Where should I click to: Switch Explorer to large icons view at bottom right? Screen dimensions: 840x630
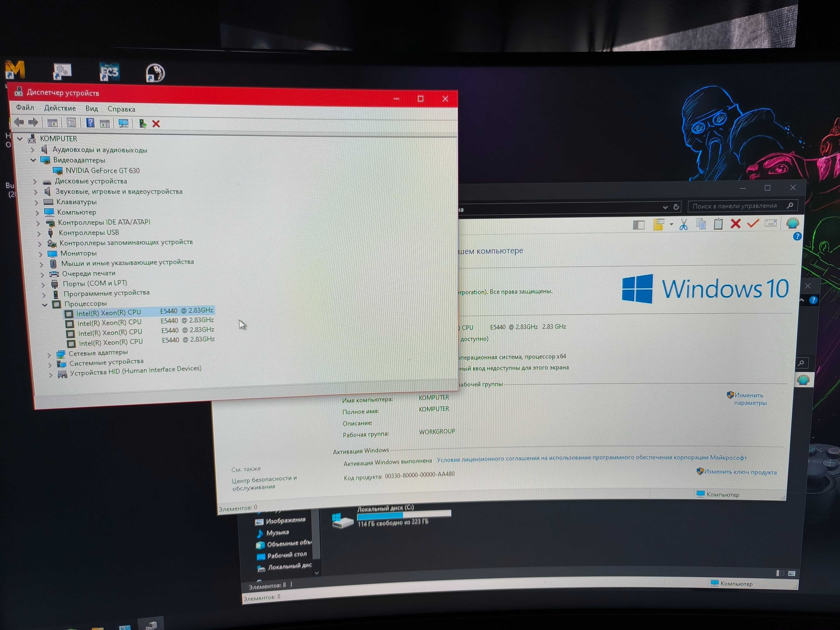pyautogui.click(x=792, y=573)
